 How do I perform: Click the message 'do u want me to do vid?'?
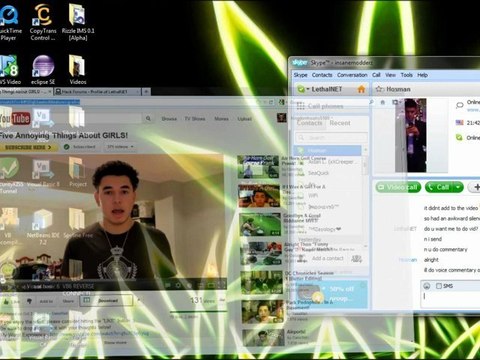tap(451, 229)
